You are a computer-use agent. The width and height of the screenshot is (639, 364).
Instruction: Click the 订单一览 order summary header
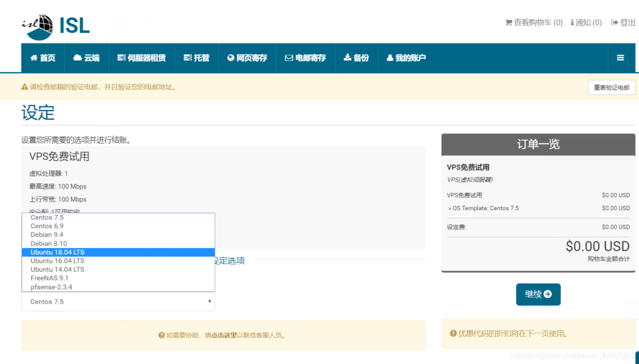pos(538,144)
